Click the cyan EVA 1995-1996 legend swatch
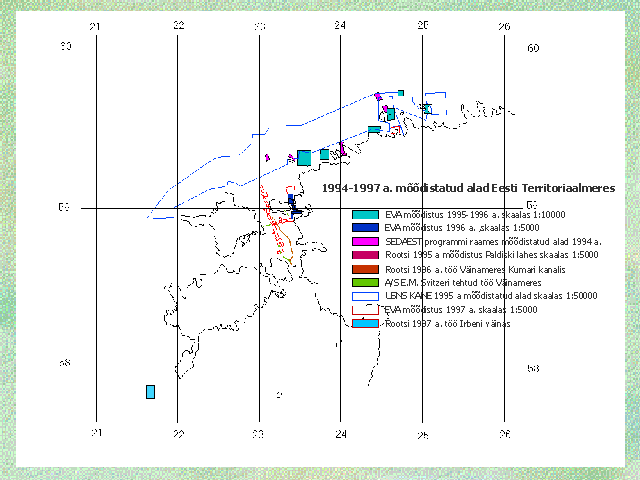The image size is (640, 480). [365, 213]
